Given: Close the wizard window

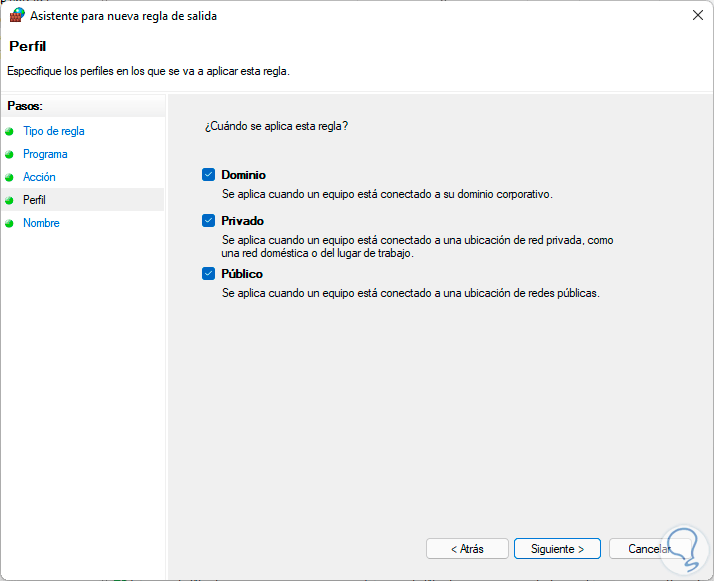Looking at the screenshot, I should (696, 16).
